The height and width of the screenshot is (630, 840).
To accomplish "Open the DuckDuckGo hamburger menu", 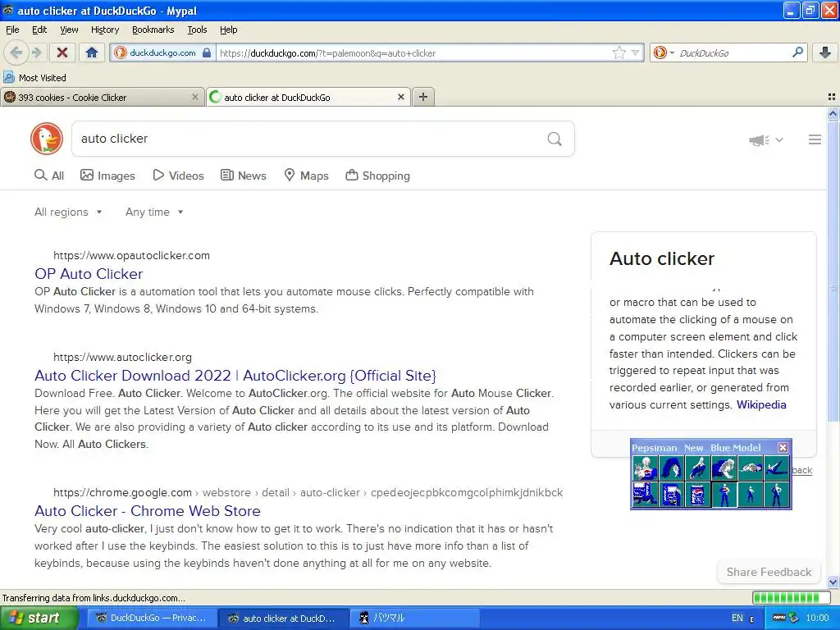I will [x=815, y=139].
